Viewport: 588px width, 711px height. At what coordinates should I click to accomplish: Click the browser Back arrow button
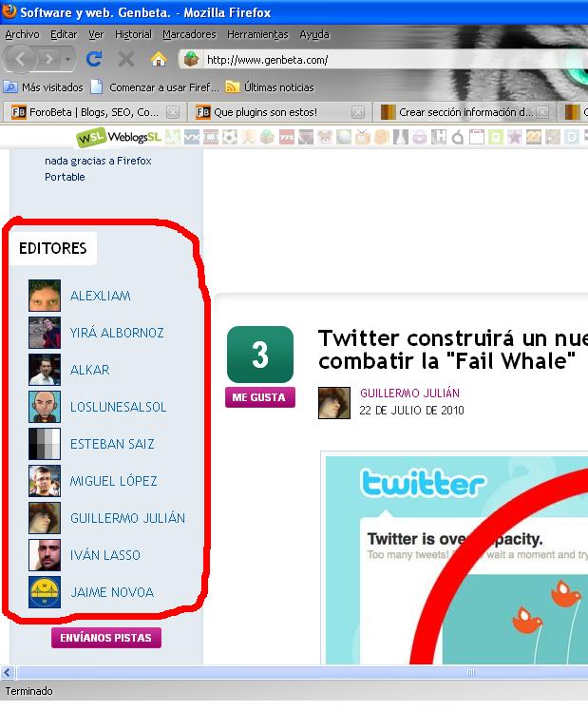20,59
